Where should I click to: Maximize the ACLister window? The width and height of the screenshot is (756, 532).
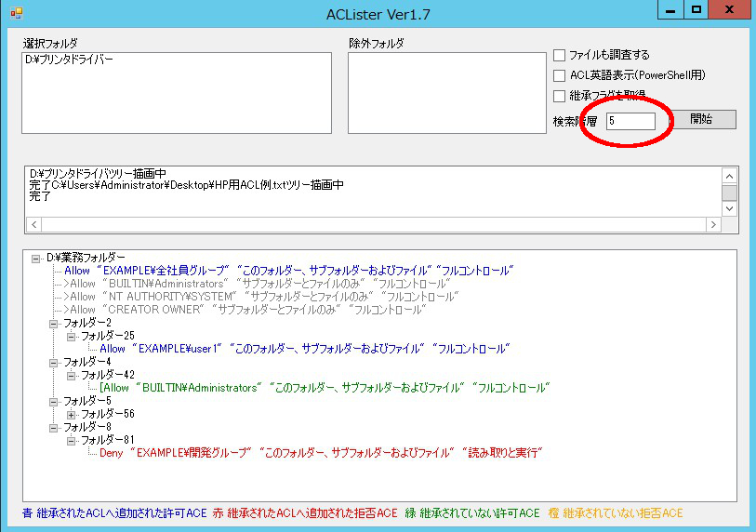(x=696, y=9)
